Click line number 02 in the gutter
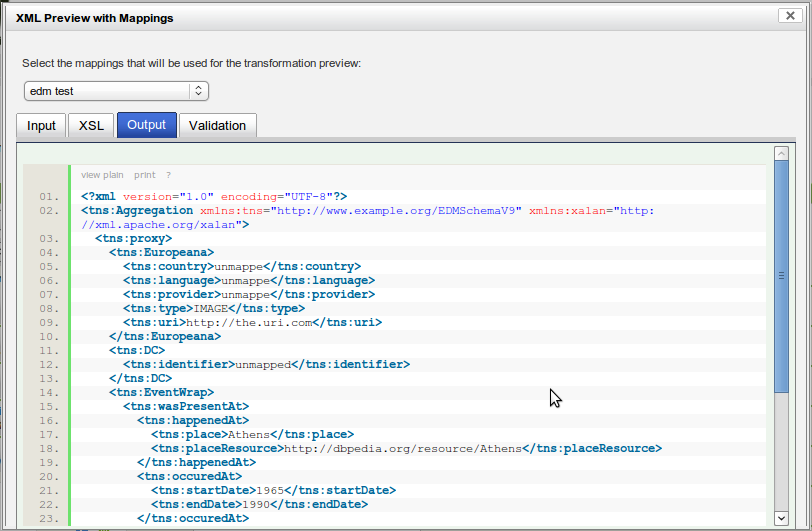This screenshot has width=812, height=531. coord(49,210)
